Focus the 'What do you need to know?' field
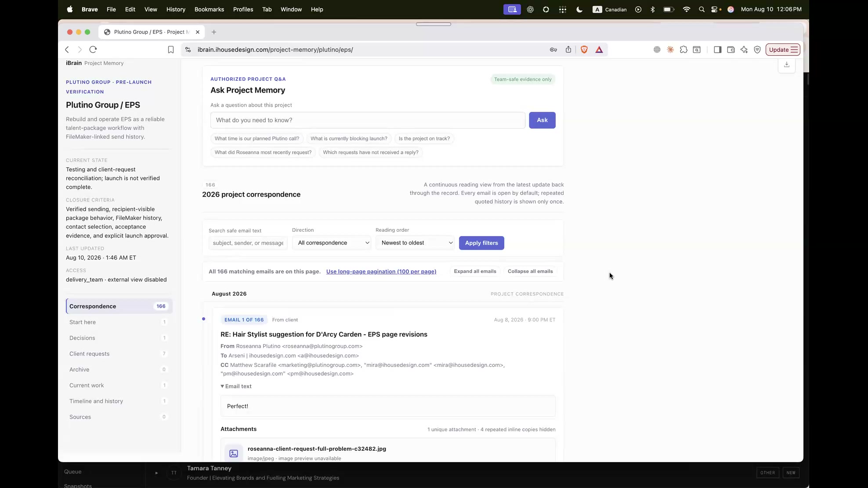Screen dimensions: 868x488 368,120
